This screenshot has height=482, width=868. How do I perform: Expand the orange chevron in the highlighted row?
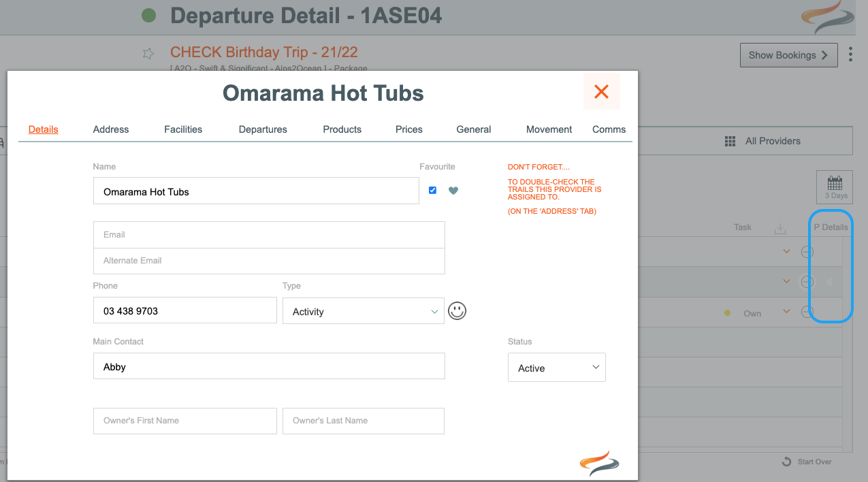pos(786,280)
